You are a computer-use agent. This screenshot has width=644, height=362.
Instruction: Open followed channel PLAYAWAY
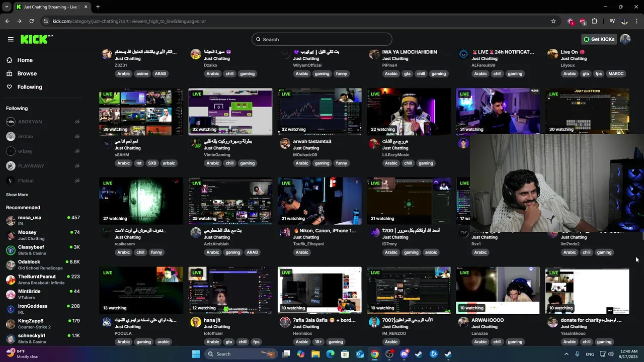pyautogui.click(x=43, y=166)
